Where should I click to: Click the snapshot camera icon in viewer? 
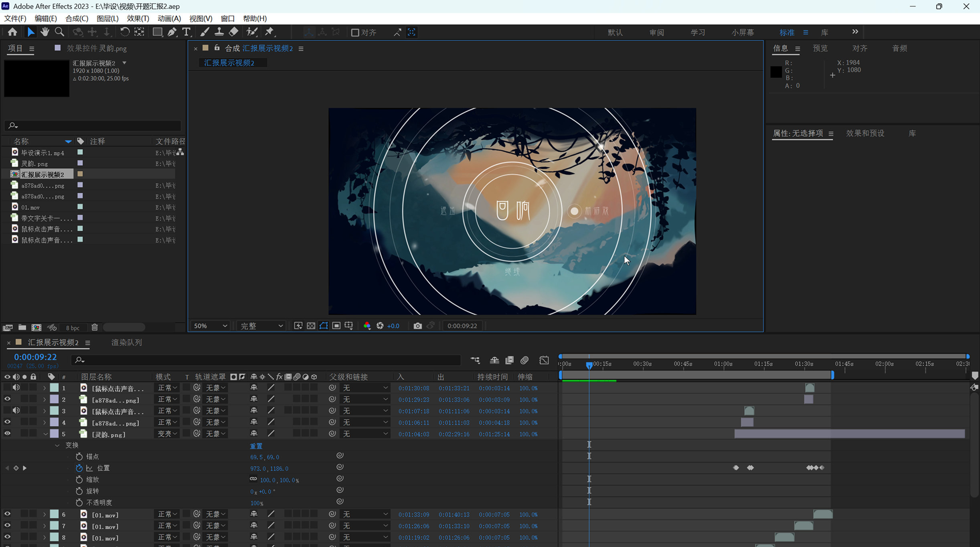[417, 326]
